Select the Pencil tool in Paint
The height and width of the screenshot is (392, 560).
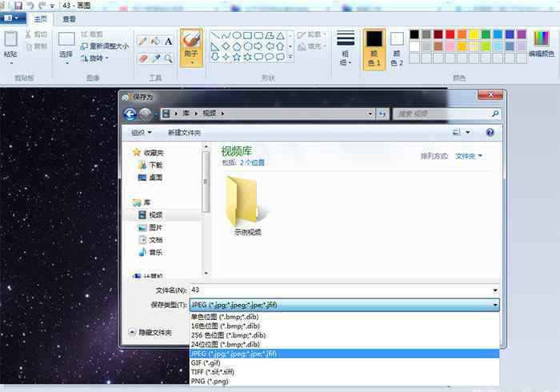tap(142, 41)
